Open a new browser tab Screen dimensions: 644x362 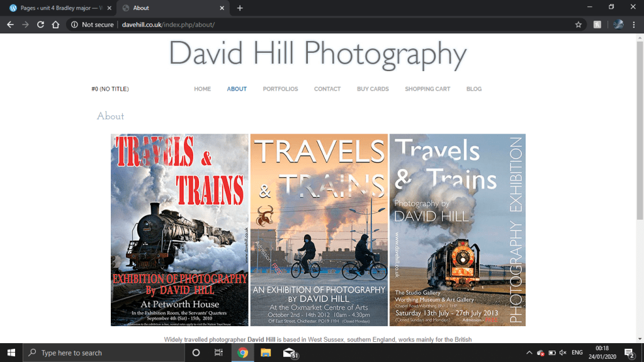[x=240, y=8]
